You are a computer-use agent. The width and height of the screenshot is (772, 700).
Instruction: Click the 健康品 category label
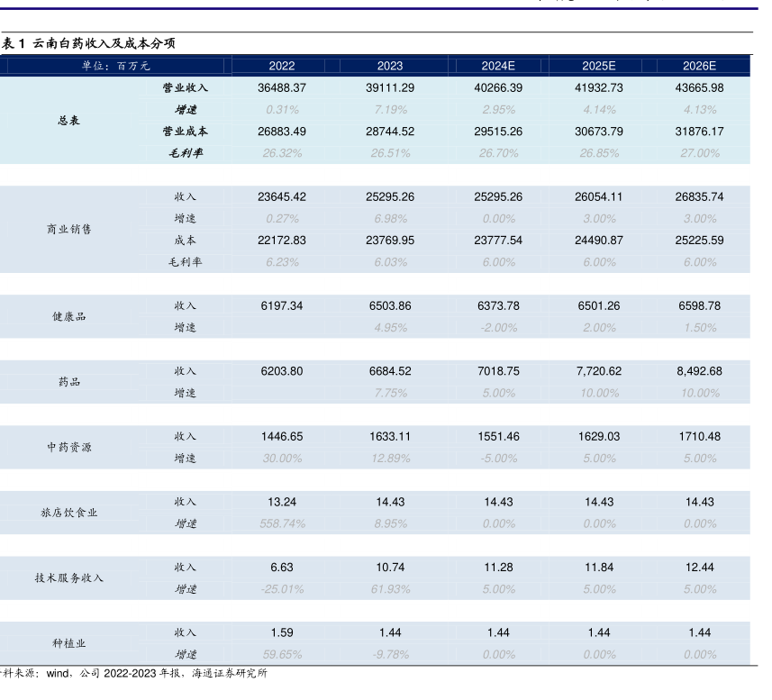(69, 316)
